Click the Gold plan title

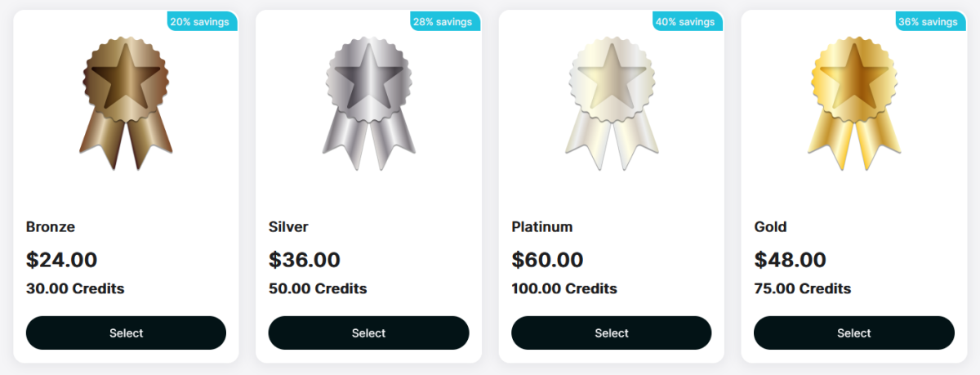click(770, 226)
